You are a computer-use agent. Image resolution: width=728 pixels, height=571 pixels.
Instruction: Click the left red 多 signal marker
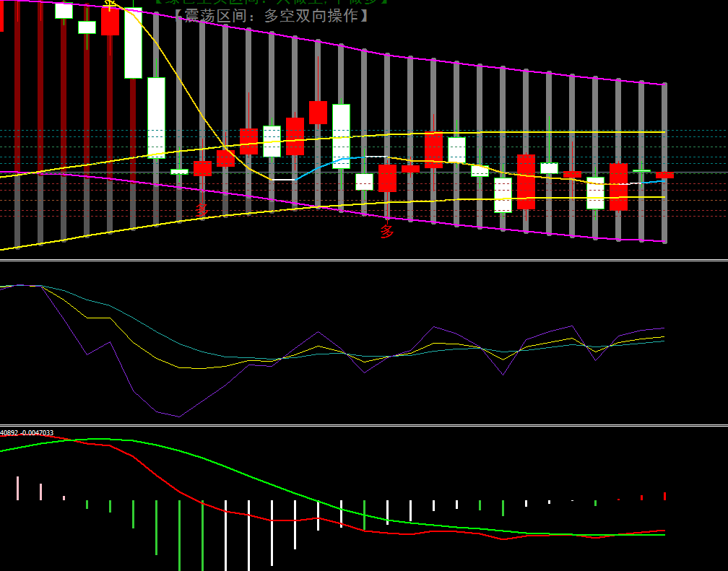click(202, 210)
